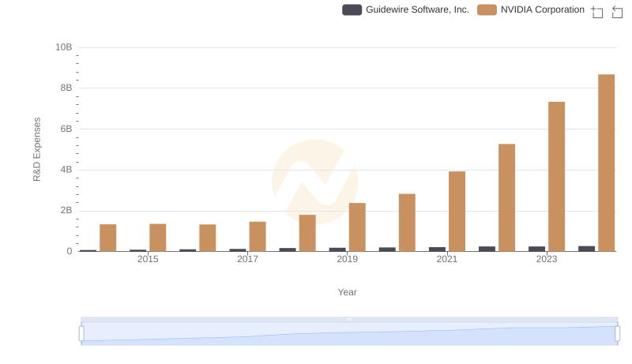Click the 6B y-axis label

(66, 129)
